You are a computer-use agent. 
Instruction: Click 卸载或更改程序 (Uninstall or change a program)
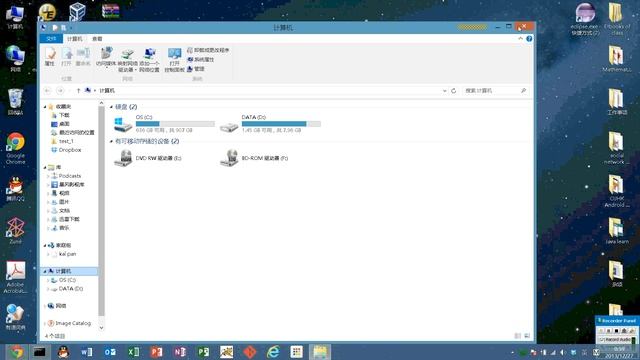208,50
